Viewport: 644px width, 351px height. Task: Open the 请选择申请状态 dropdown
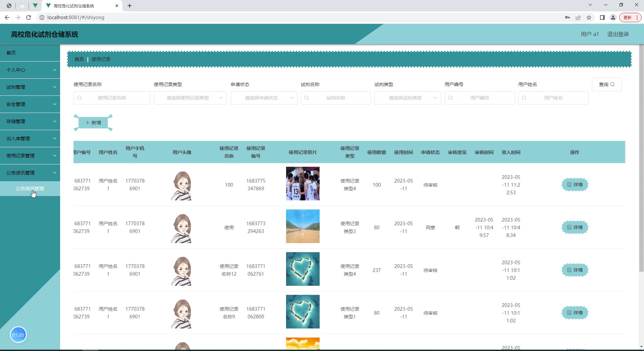[x=264, y=98]
